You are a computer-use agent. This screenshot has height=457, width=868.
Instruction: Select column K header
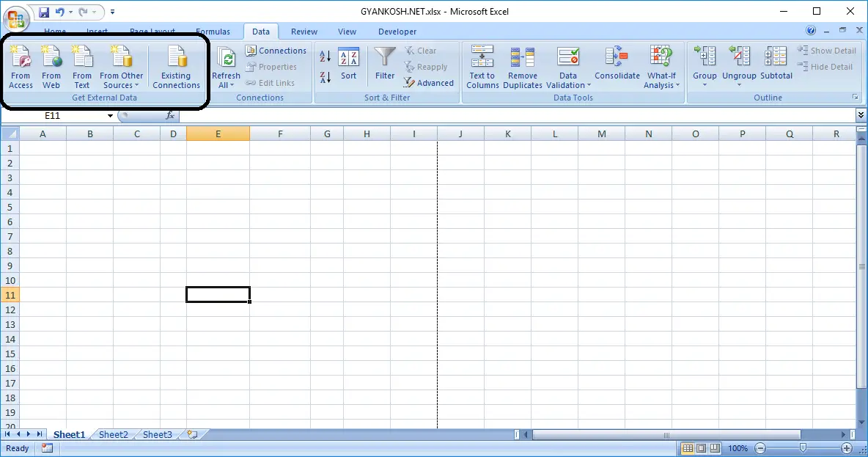pos(507,134)
